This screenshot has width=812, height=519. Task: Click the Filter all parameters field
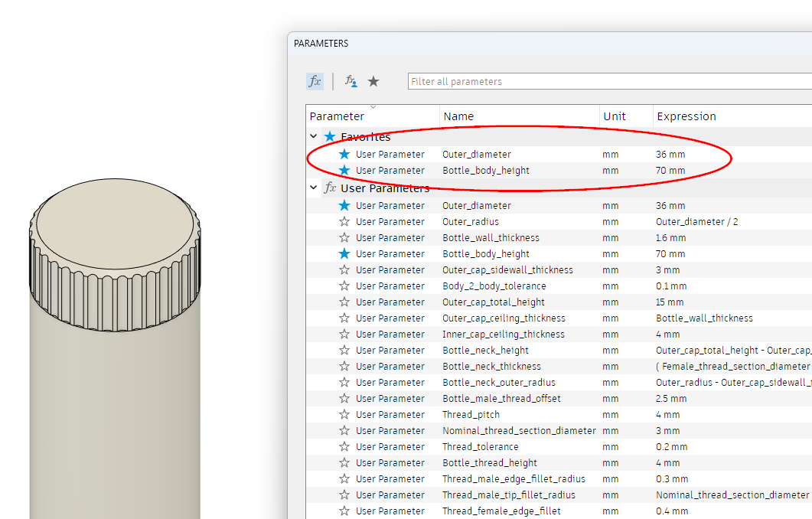[536, 81]
